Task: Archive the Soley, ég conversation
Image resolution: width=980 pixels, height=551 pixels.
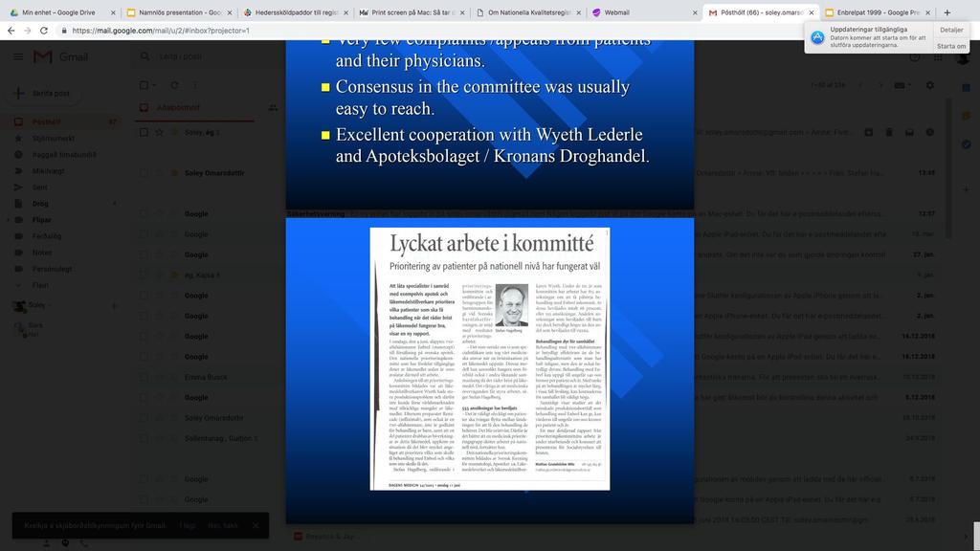Action: [869, 132]
